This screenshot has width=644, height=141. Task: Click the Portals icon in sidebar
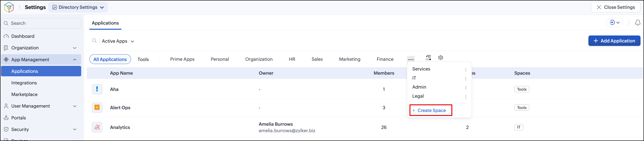click(6, 118)
